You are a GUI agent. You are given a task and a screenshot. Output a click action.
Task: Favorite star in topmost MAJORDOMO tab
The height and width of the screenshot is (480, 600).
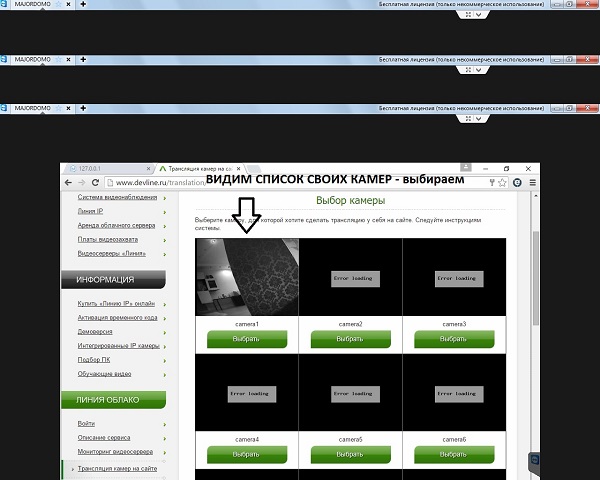point(58,4)
